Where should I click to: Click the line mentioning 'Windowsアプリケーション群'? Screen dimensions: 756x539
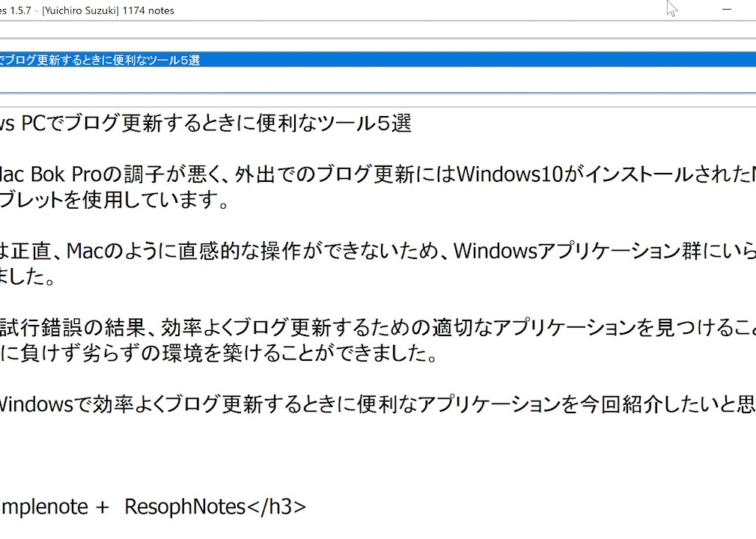(378, 251)
